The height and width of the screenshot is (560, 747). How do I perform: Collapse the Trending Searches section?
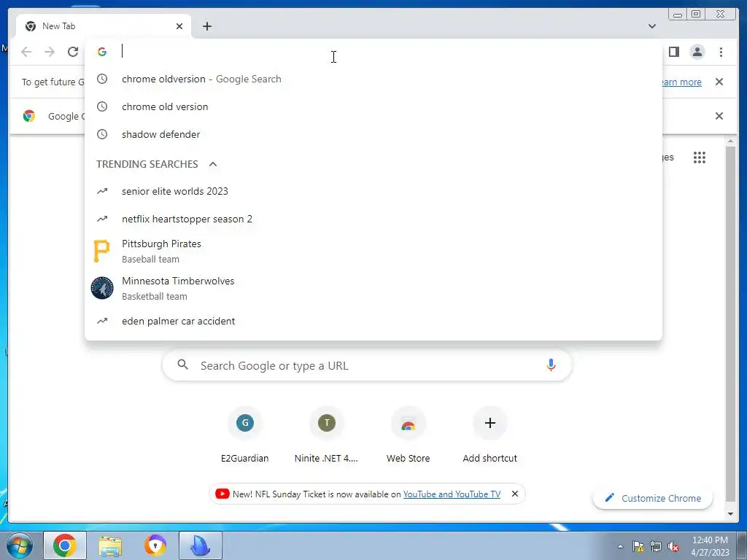point(213,164)
